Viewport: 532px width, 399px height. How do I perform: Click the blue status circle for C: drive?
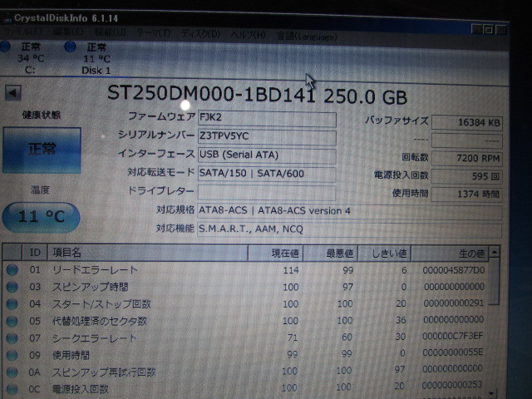(5, 47)
